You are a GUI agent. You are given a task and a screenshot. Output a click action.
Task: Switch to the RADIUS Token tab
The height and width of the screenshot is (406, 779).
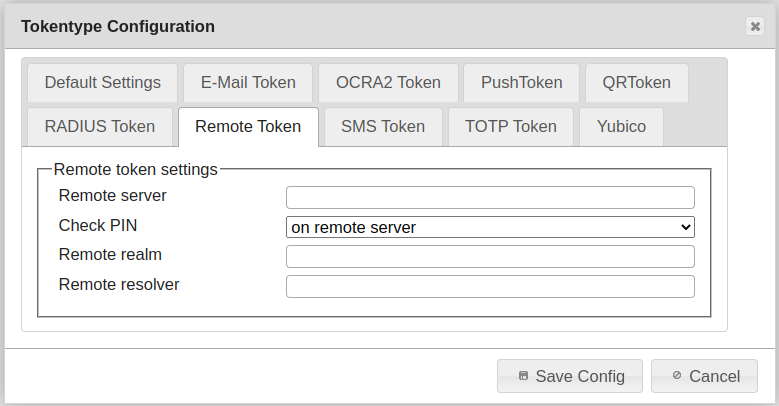pos(100,127)
